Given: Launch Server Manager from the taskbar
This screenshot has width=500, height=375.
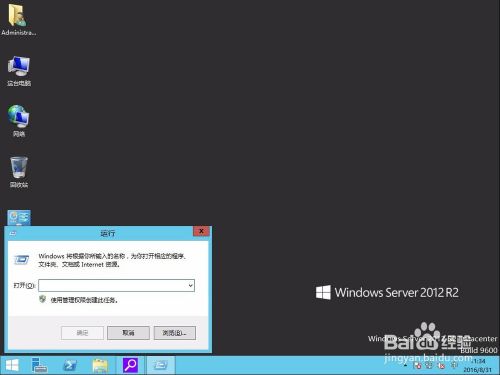Looking at the screenshot, I should click(x=39, y=365).
